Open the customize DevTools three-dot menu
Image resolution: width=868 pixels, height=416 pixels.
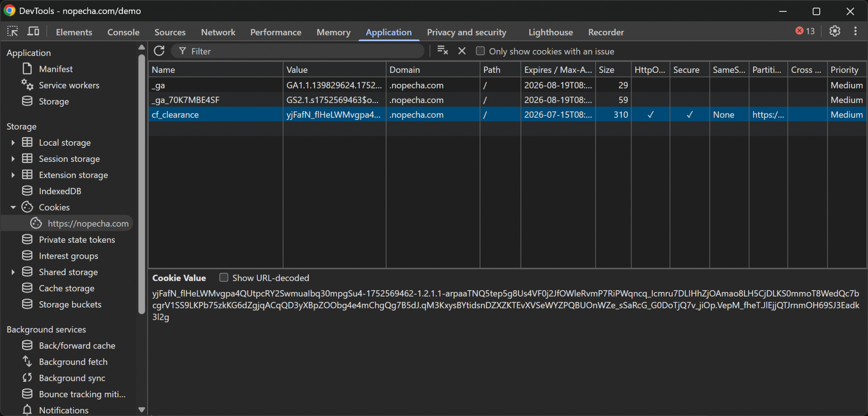(855, 31)
